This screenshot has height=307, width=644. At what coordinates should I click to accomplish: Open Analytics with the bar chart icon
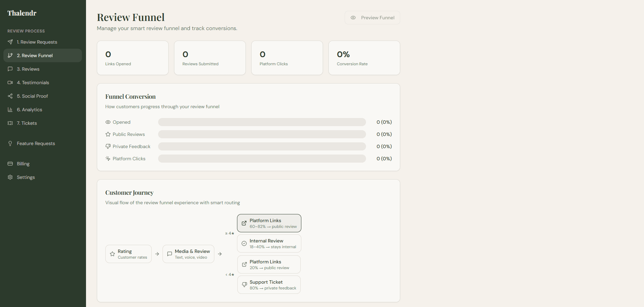pyautogui.click(x=10, y=110)
